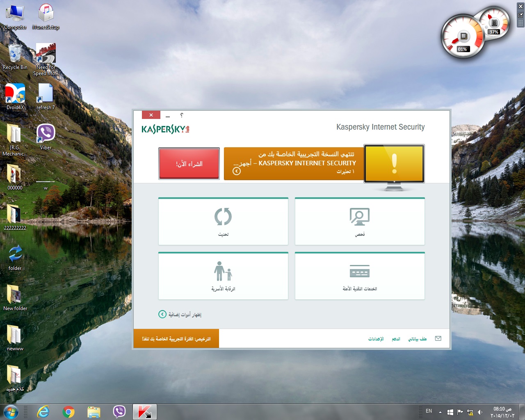This screenshot has height=420, width=525.
Task: Click the yellow warning monitor icon
Action: tap(394, 164)
